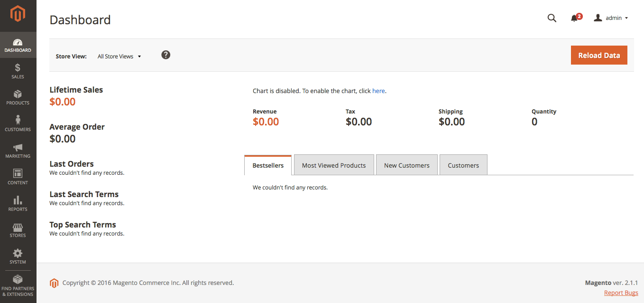Open the Products sidebar menu

[18, 97]
